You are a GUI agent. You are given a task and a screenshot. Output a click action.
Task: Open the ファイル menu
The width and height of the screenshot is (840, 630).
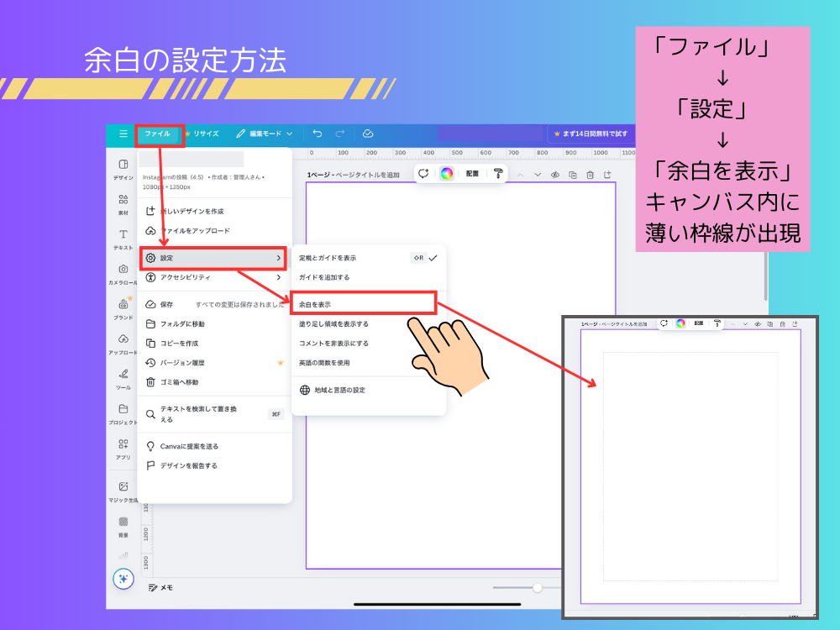(158, 133)
